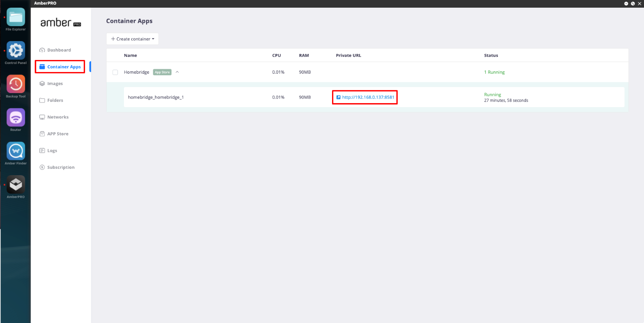Launch Control Panel dock icon
644x323 pixels.
point(16,51)
